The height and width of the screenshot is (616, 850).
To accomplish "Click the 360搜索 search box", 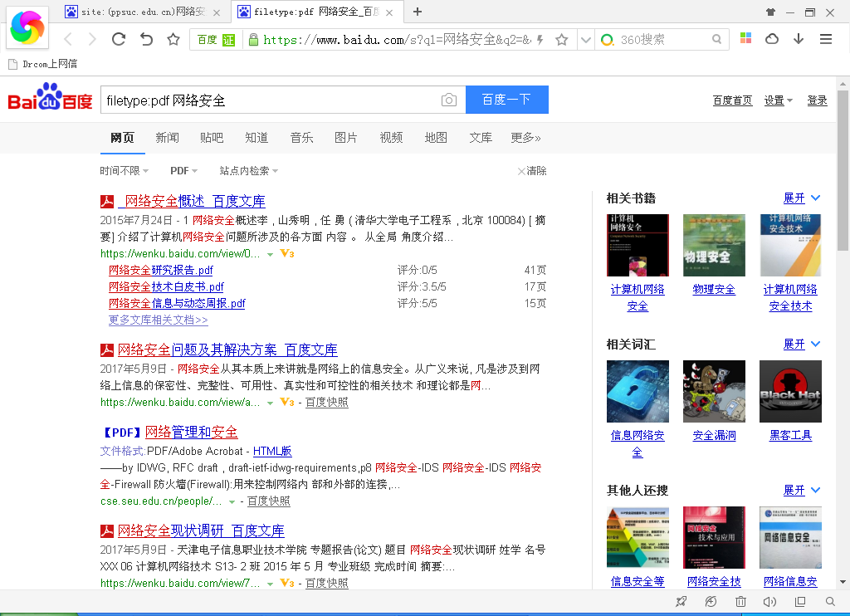I will [x=662, y=40].
